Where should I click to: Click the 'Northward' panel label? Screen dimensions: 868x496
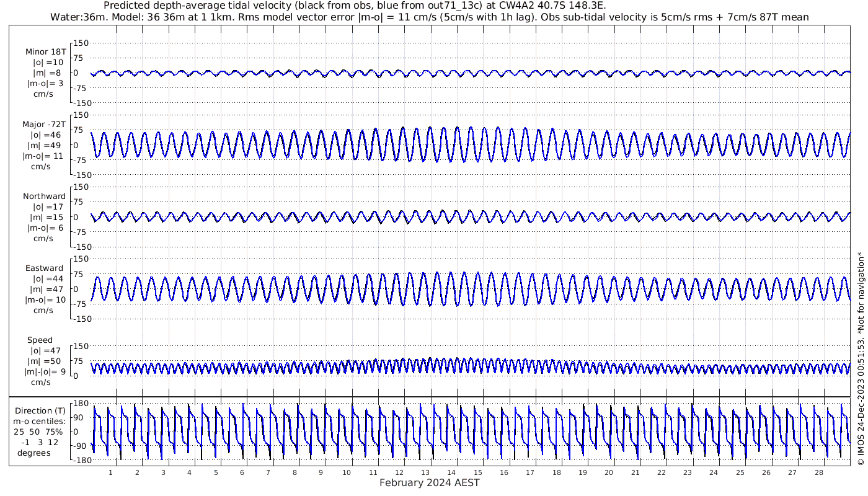(45, 197)
